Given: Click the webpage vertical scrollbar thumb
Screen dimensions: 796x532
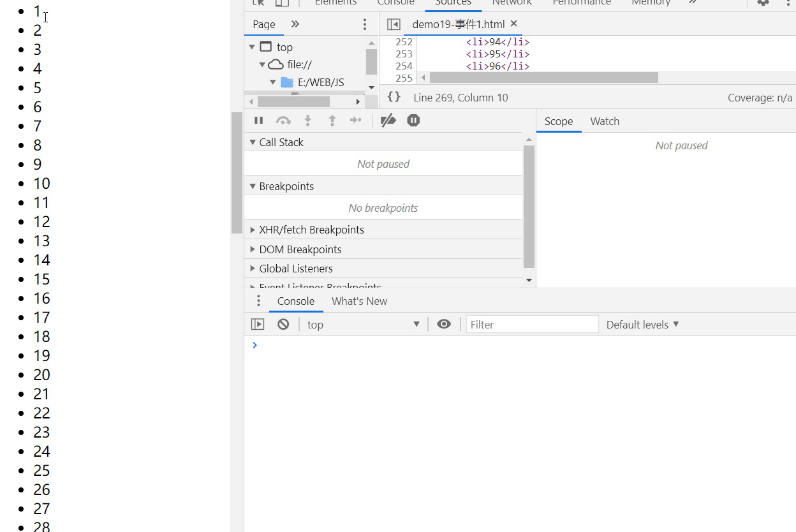Looking at the screenshot, I should point(237,172).
